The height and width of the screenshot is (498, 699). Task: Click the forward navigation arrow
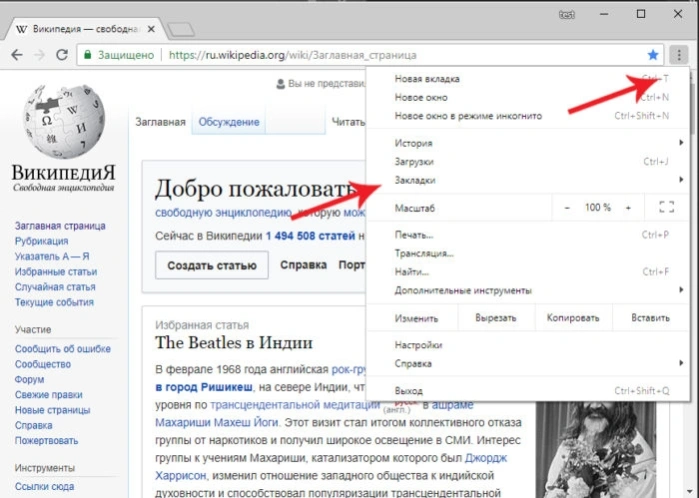40,55
